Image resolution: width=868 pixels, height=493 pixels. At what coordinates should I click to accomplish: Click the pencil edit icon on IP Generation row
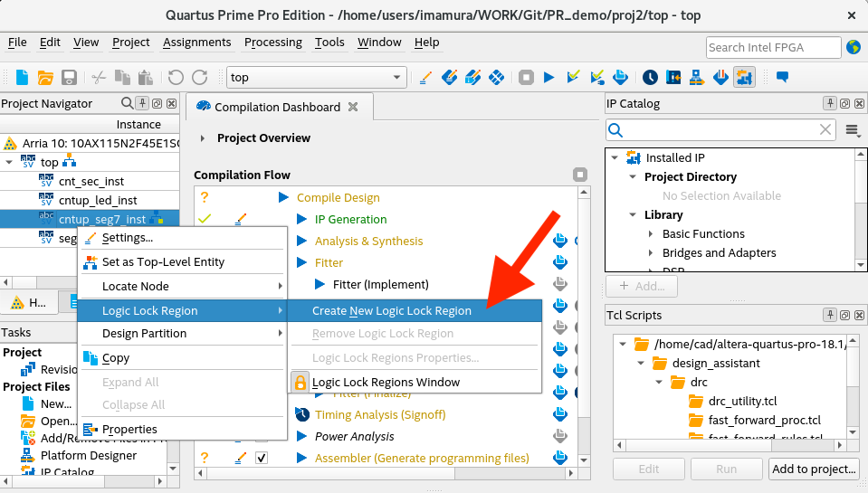[240, 219]
